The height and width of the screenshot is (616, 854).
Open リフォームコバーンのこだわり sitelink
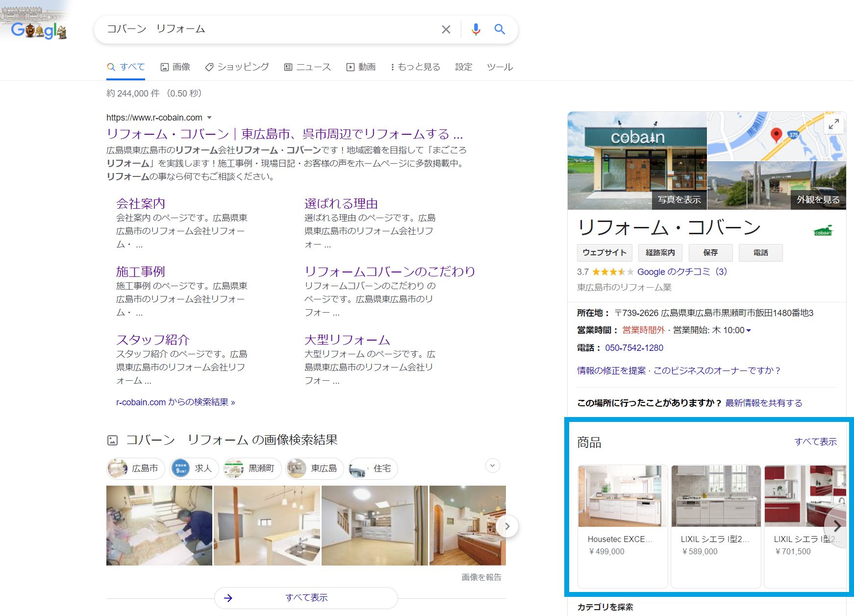390,271
